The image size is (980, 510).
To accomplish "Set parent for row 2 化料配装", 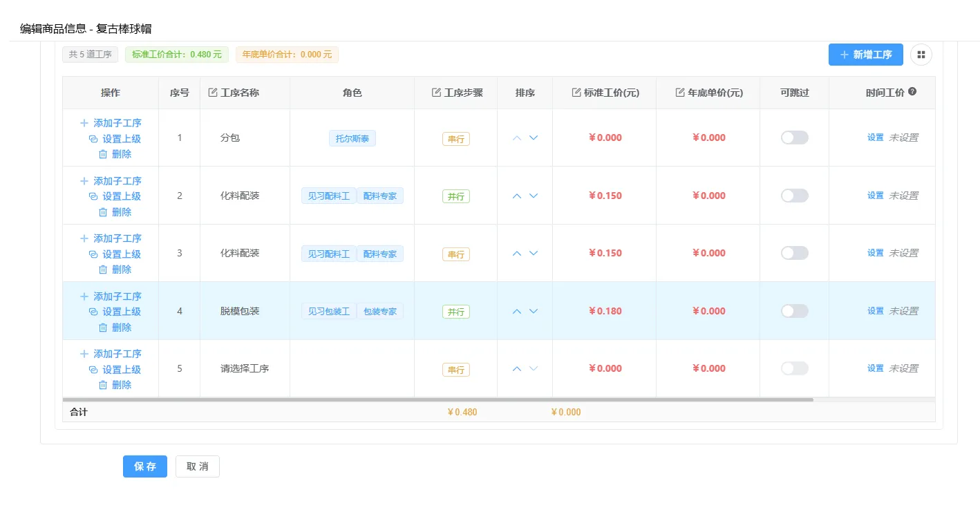I will (115, 196).
